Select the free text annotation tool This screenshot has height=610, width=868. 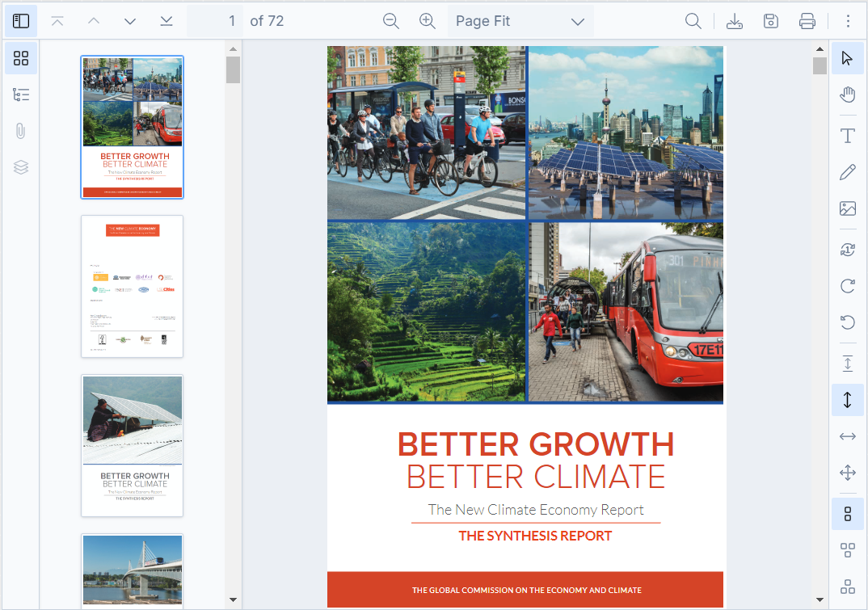pos(847,136)
